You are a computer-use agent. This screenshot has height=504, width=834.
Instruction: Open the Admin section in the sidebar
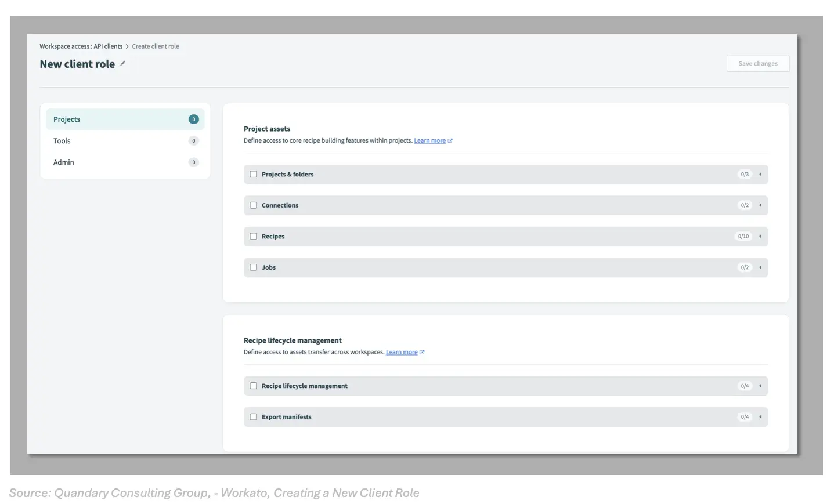click(63, 162)
